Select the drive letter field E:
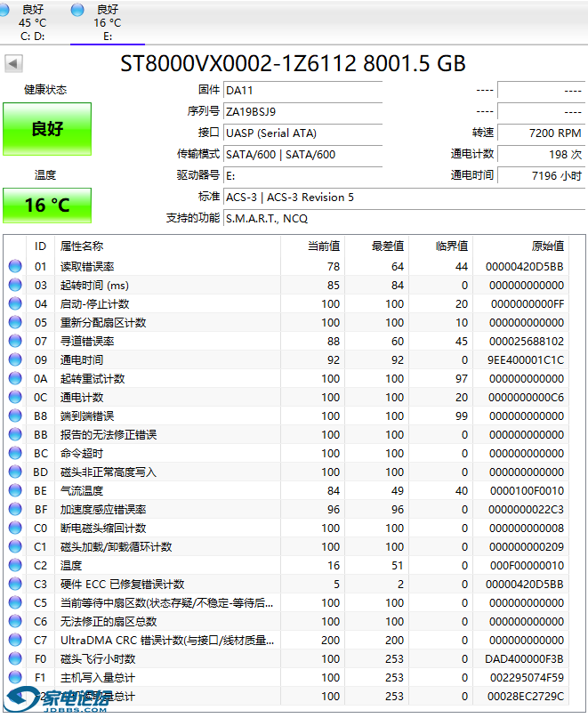Viewport: 588px width, 718px height. 302,176
